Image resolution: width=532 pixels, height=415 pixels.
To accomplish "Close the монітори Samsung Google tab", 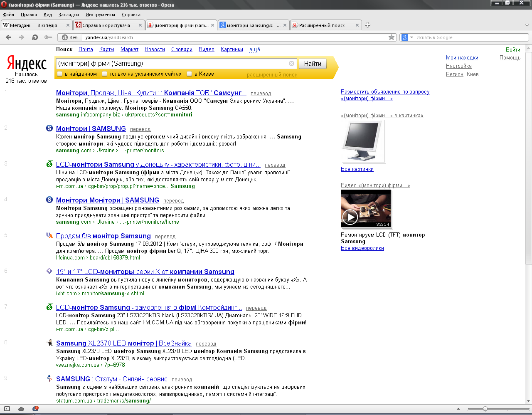I will [x=285, y=25].
